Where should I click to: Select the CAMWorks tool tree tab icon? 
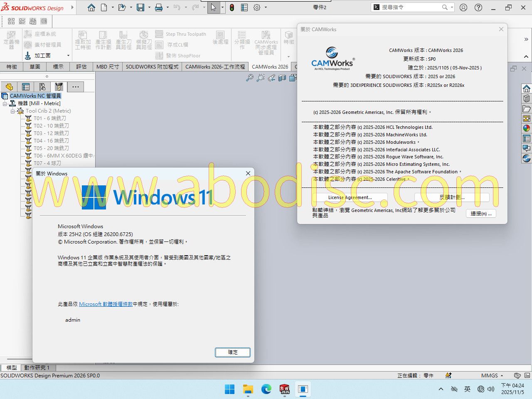59,86
